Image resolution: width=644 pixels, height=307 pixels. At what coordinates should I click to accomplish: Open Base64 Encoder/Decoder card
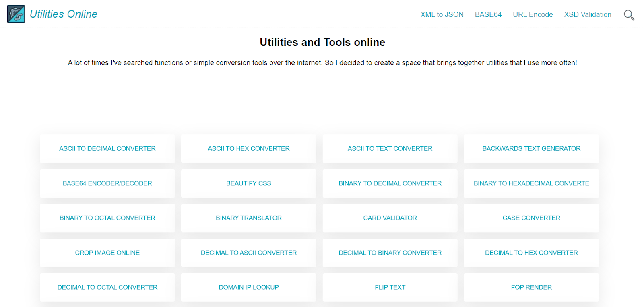point(107,183)
